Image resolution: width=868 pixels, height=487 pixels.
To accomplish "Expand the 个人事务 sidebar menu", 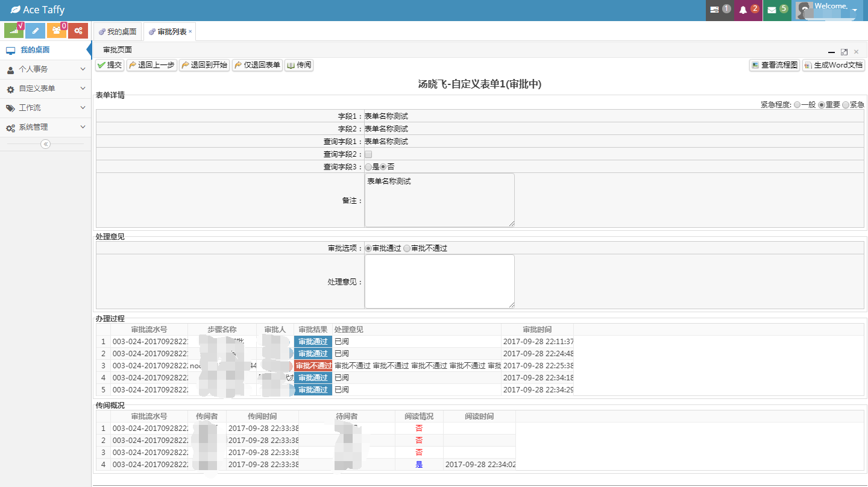I will [x=46, y=69].
